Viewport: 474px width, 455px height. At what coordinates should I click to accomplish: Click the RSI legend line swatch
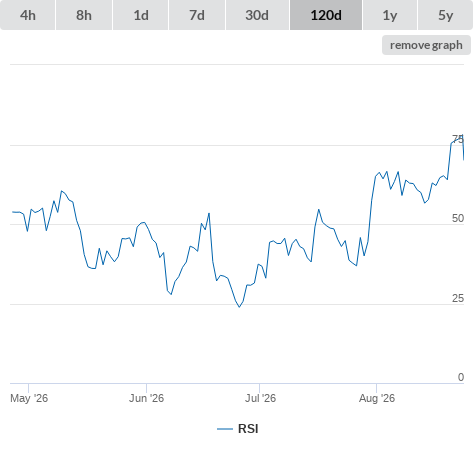tap(225, 429)
